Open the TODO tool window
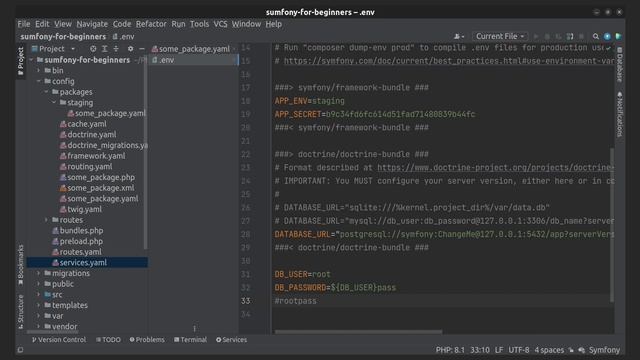This screenshot has height=360, width=640. pos(108,340)
